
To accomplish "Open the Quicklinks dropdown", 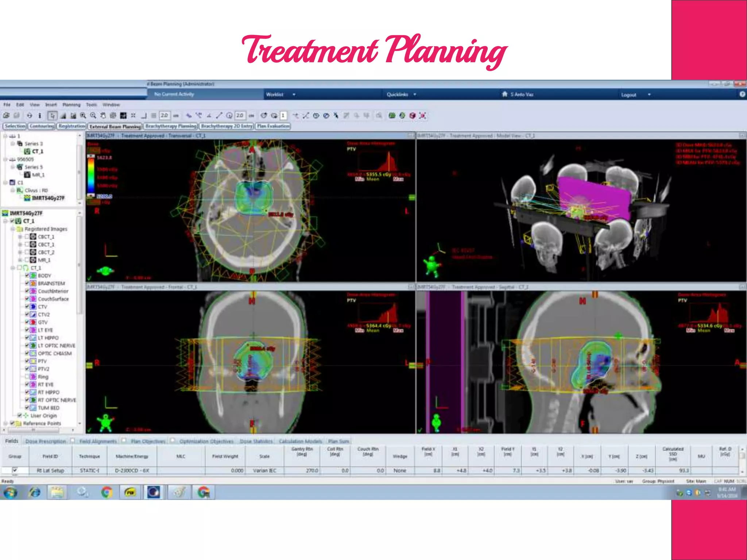I will [x=401, y=94].
